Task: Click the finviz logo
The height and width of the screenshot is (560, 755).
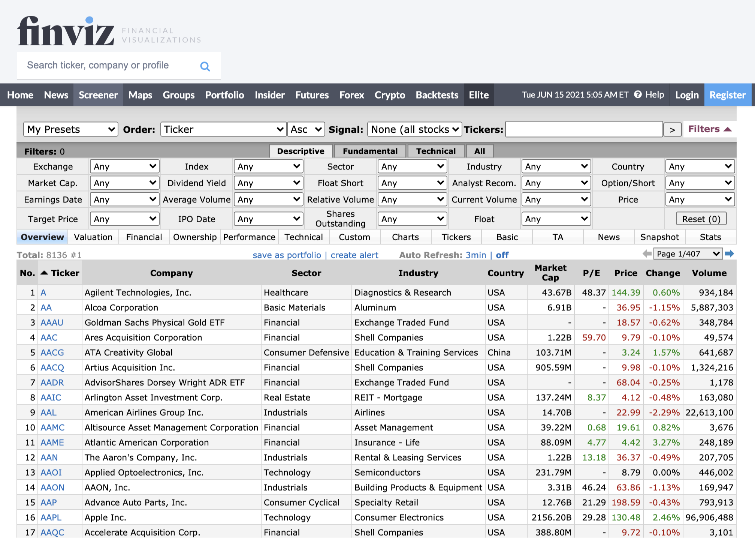Action: 66,31
